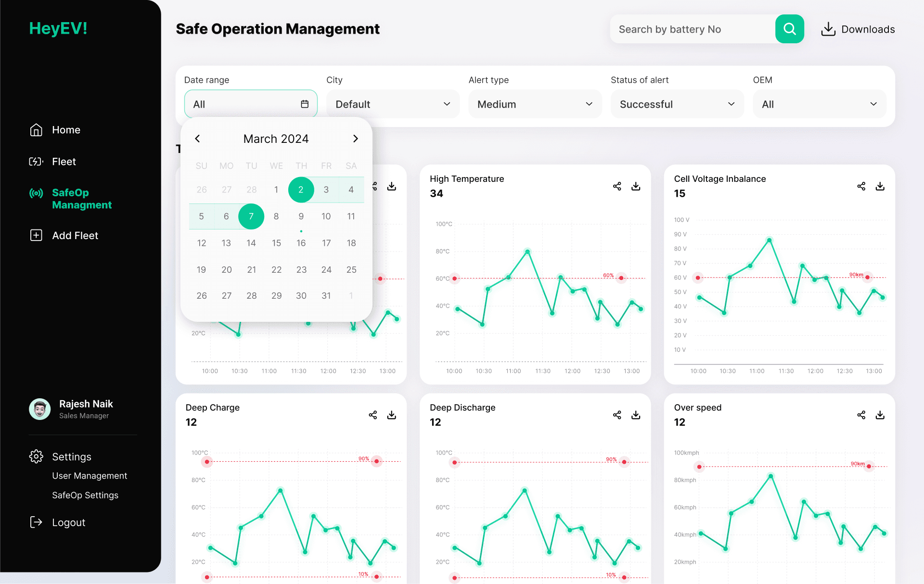Screen dimensions: 924x584
Task: Click the green search magnifier button
Action: click(789, 29)
